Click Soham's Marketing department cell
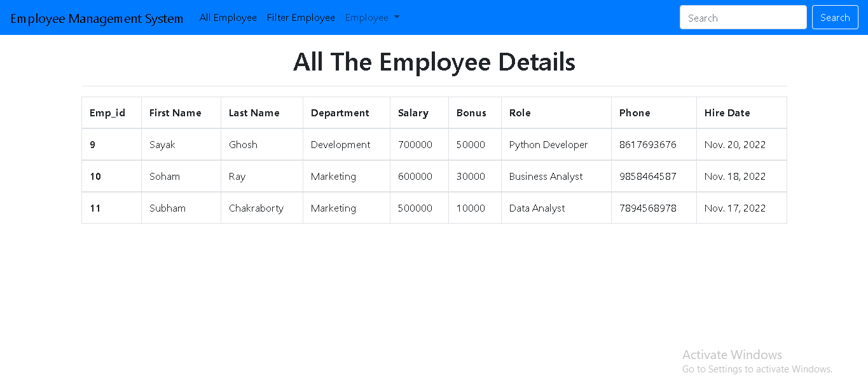Image resolution: width=868 pixels, height=387 pixels. pyautogui.click(x=347, y=177)
